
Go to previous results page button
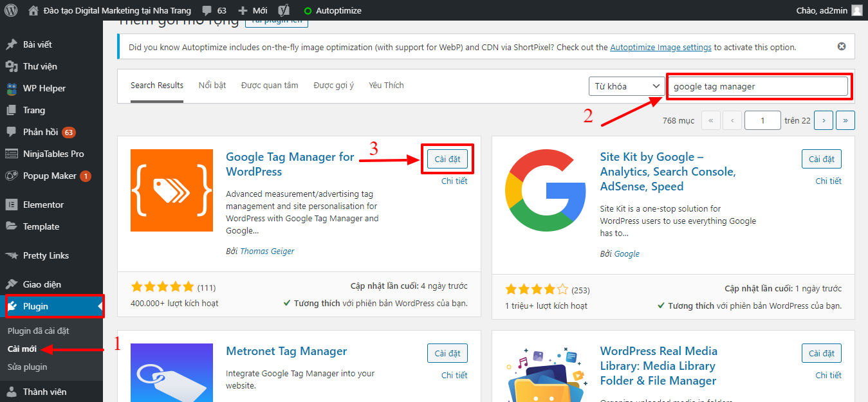coord(732,120)
